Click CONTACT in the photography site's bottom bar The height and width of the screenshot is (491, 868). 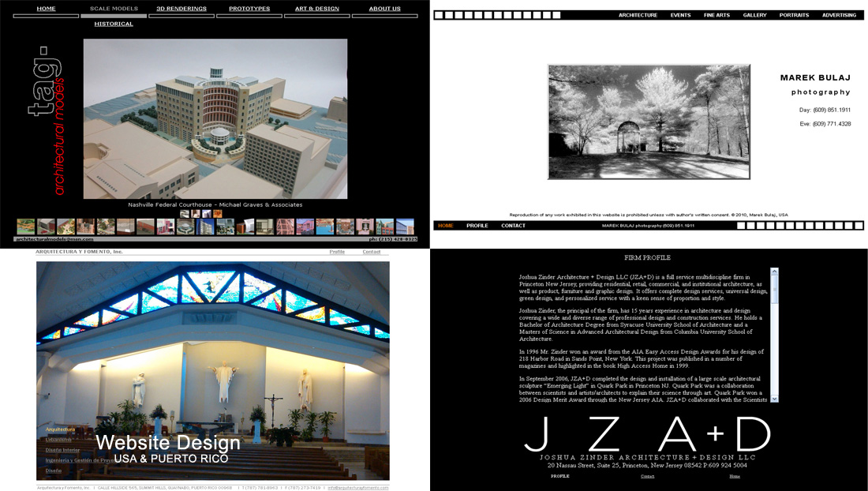[513, 225]
